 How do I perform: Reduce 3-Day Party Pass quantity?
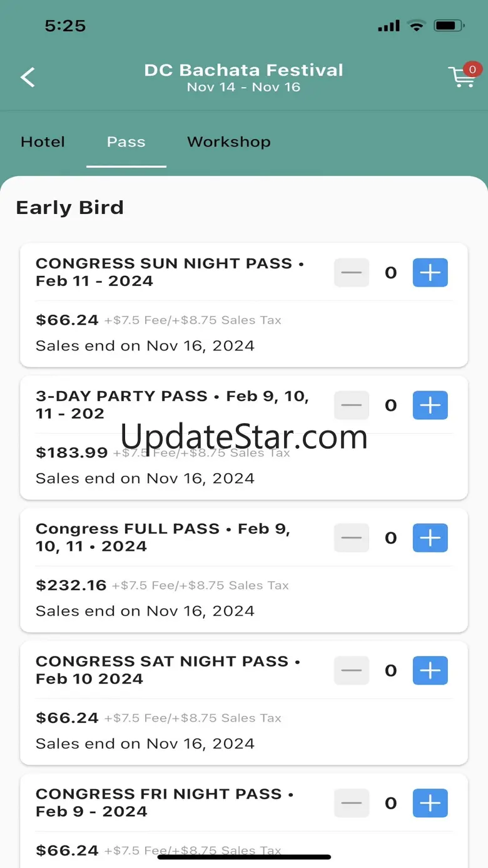click(x=352, y=406)
